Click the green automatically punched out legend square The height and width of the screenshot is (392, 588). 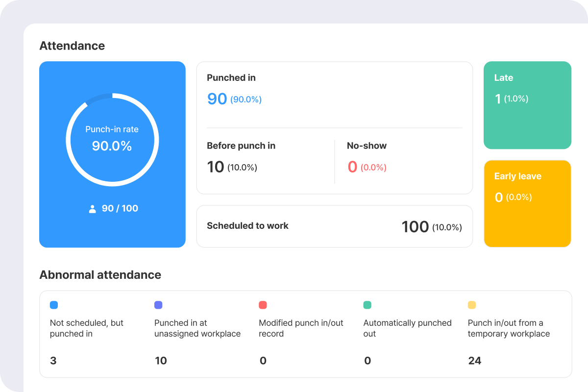coord(367,305)
